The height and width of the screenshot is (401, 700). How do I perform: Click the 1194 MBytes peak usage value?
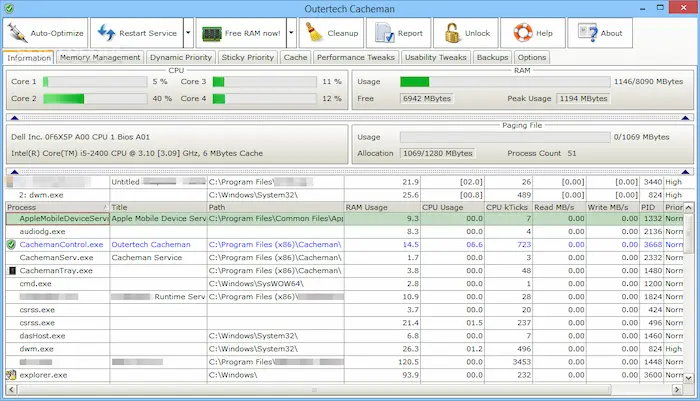click(x=583, y=98)
